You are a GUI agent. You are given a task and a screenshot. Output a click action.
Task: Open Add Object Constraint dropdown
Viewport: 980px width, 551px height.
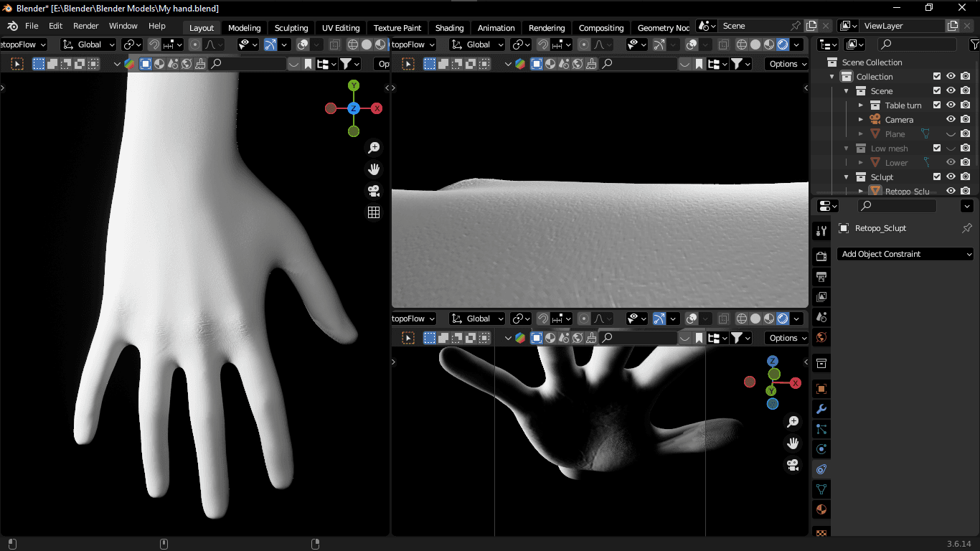pos(905,254)
